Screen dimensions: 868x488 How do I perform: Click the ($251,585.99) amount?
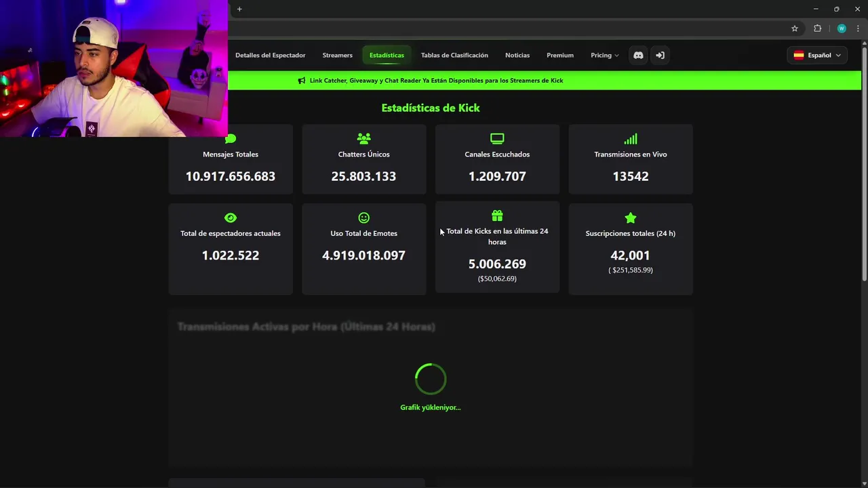(631, 270)
